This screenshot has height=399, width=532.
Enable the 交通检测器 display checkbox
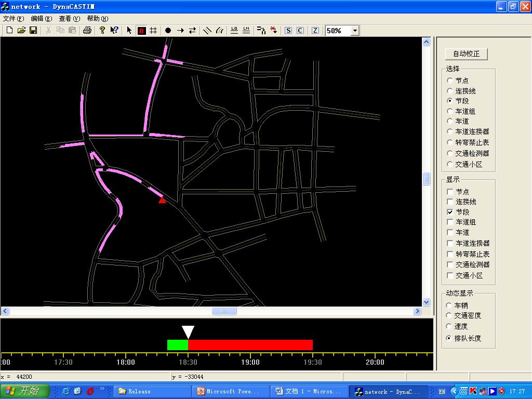(x=450, y=264)
